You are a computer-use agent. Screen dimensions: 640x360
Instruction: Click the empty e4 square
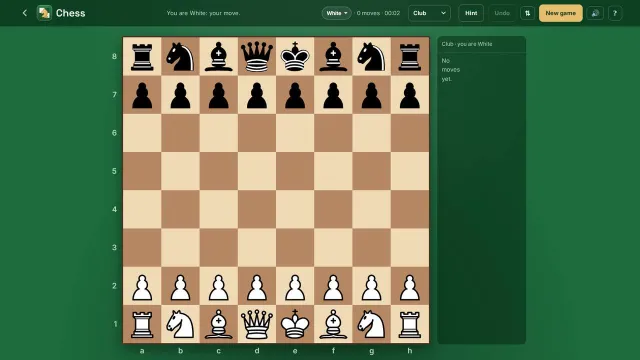tap(295, 209)
